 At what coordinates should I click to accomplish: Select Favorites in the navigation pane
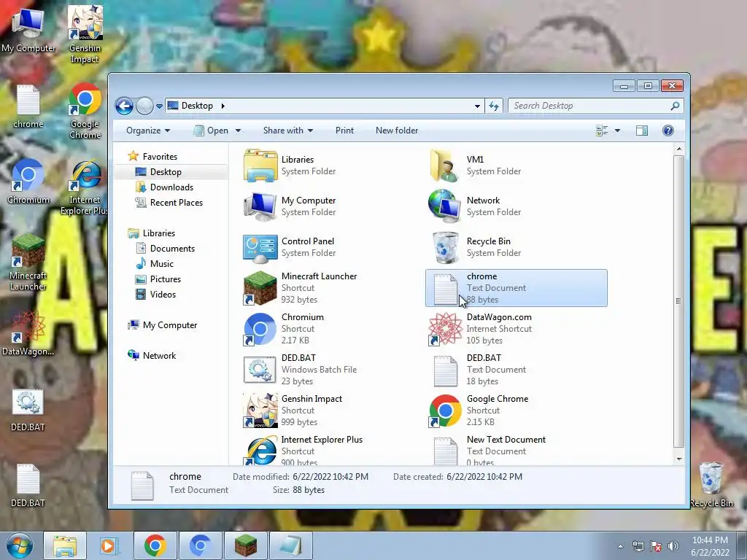pos(152,157)
